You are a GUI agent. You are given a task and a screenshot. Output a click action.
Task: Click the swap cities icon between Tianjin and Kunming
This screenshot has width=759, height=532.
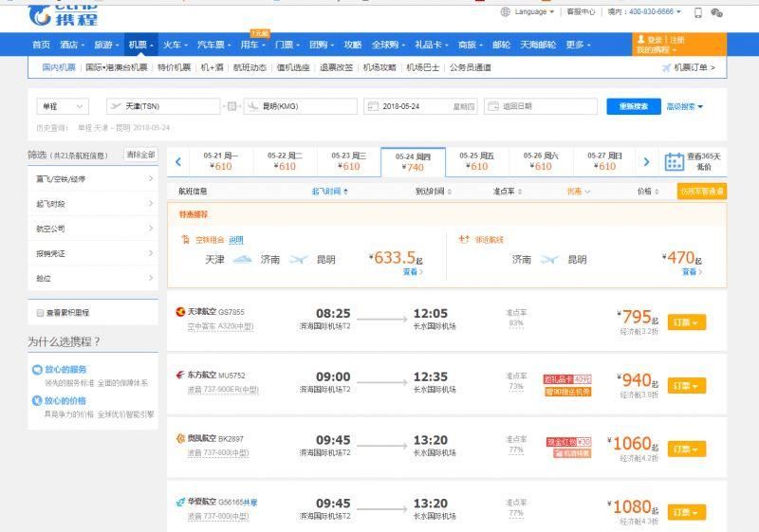[231, 106]
